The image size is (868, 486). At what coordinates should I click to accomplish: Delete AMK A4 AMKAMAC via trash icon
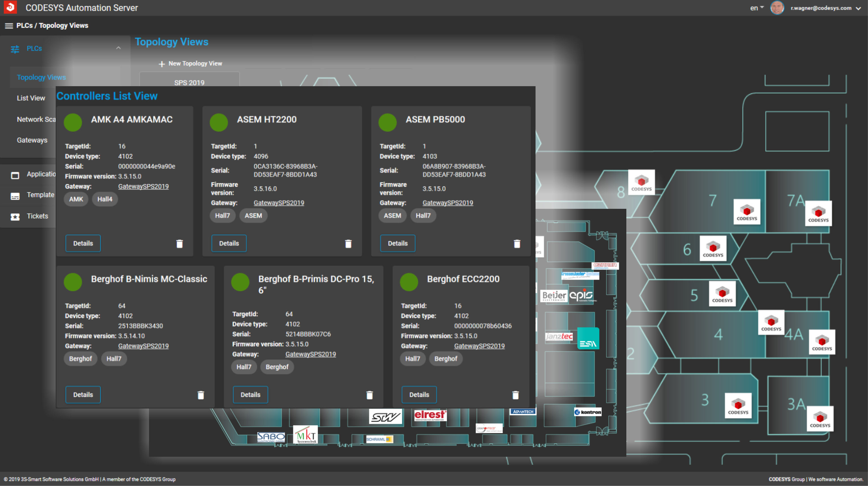click(179, 243)
